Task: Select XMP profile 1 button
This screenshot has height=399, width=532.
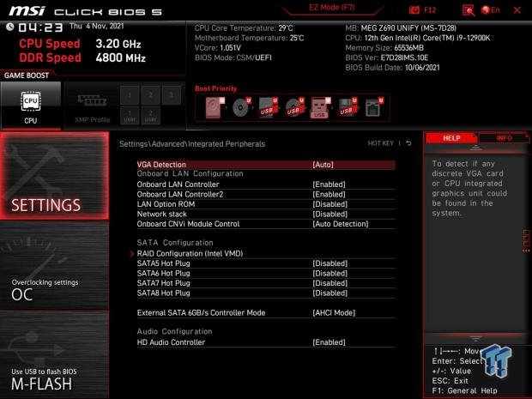Action: click(130, 95)
